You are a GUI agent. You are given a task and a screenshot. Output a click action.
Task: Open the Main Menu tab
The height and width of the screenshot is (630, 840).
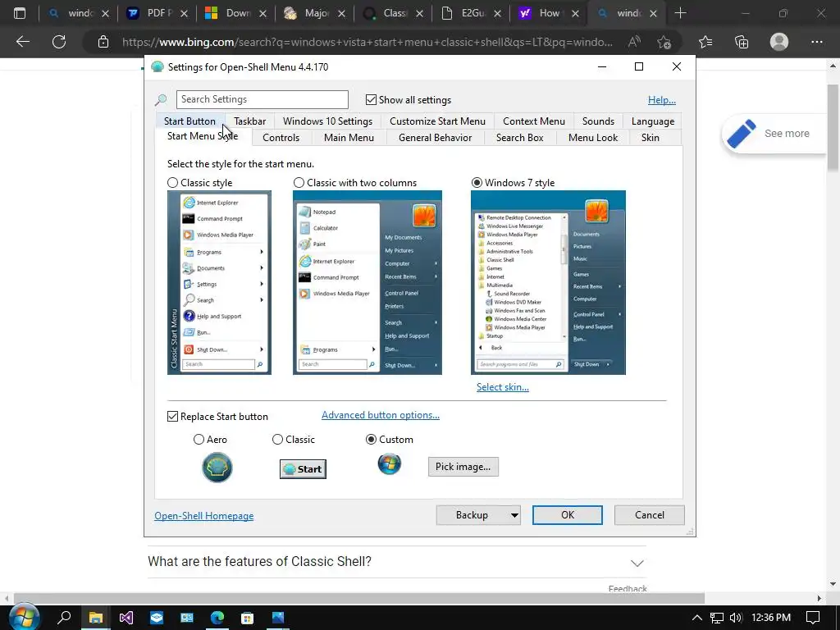[x=349, y=138]
